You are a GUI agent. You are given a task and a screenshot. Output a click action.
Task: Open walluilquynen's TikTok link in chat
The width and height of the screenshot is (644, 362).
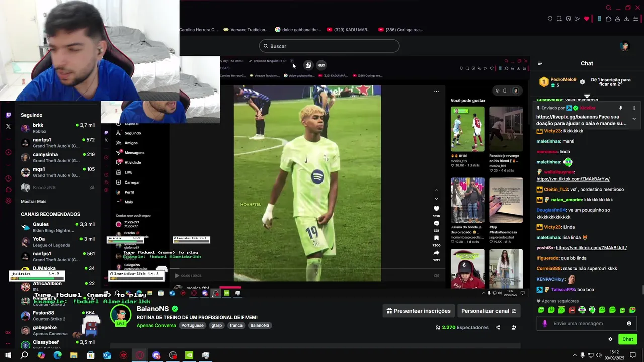click(x=573, y=179)
